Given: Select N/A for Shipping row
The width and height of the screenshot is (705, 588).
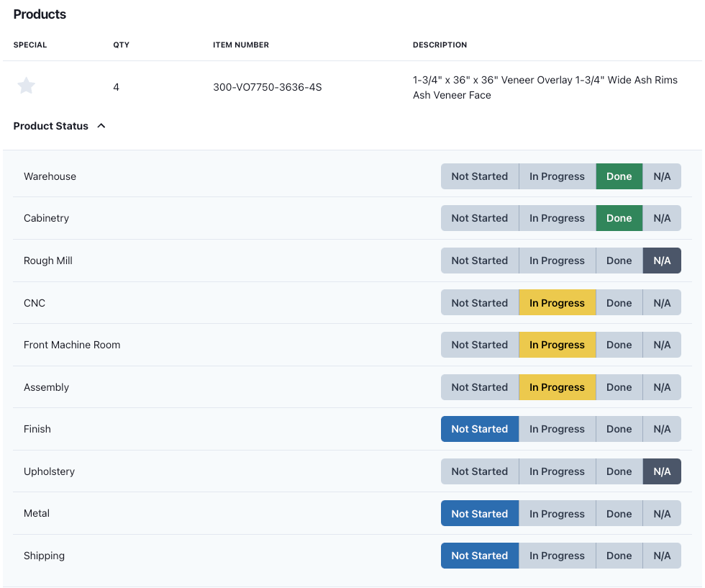Looking at the screenshot, I should click(x=662, y=556).
